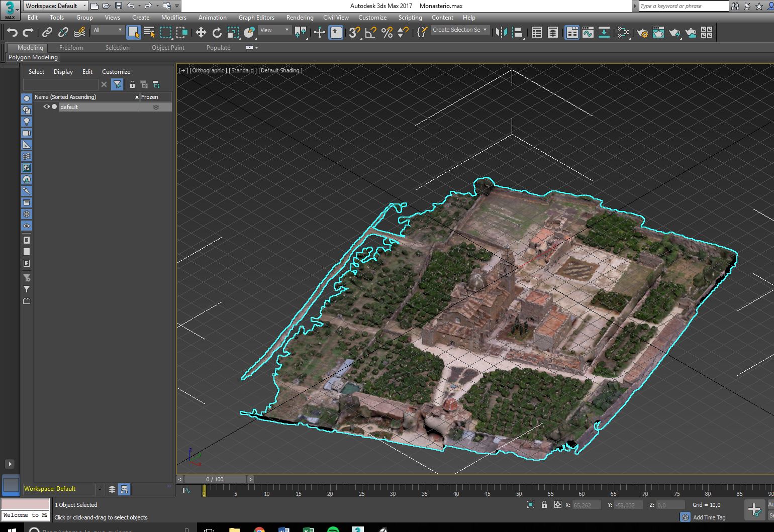Open the undo history dropdown arrow
Viewport: 774px width, 532px height.
pyautogui.click(x=138, y=6)
